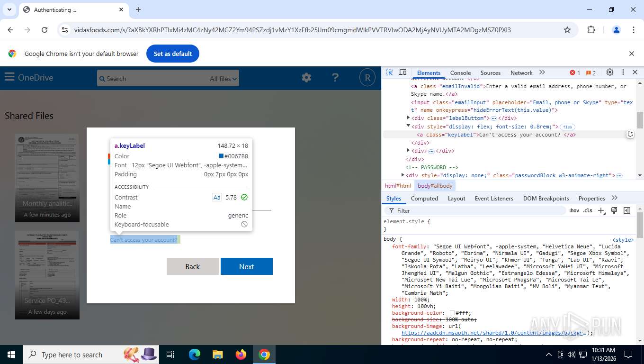The height and width of the screenshot is (364, 644).
Task: Expand the empty div node below keyLabel
Action: 409,151
